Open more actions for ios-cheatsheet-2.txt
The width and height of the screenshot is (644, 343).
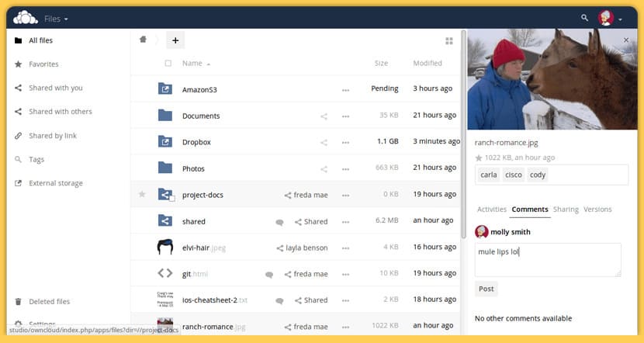tap(345, 300)
